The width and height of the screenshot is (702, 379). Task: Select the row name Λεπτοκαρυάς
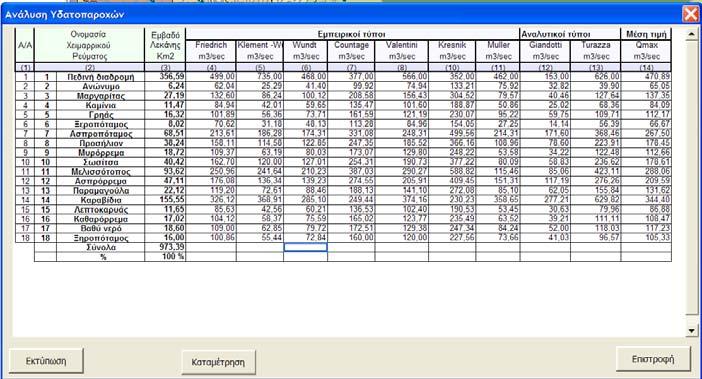[x=101, y=209]
